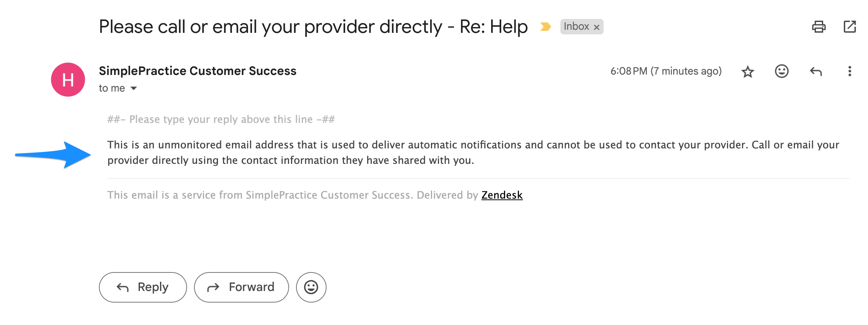This screenshot has height=325, width=868.
Task: Click the pink H sender avatar
Action: point(68,80)
